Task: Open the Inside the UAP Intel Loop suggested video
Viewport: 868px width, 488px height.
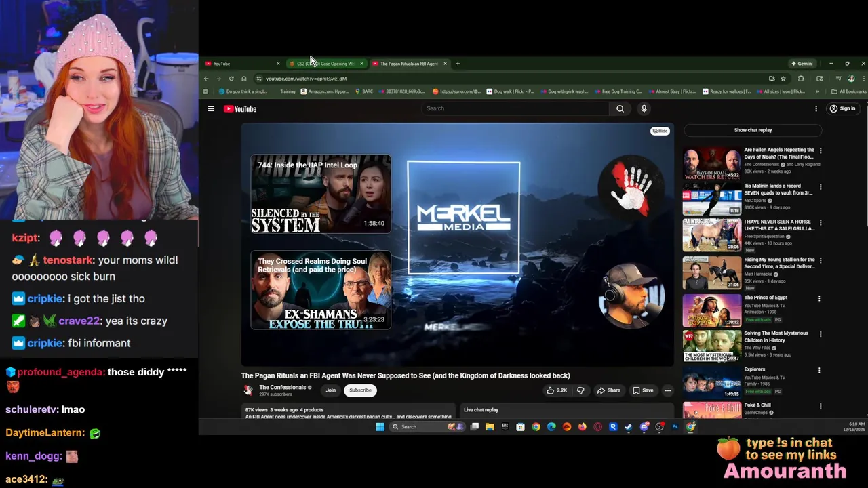Action: [x=321, y=194]
